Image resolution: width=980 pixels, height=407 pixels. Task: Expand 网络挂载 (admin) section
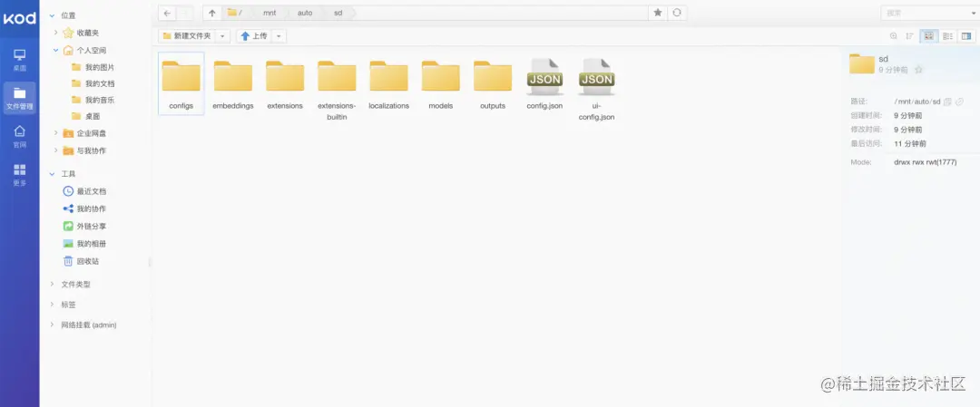click(x=51, y=325)
